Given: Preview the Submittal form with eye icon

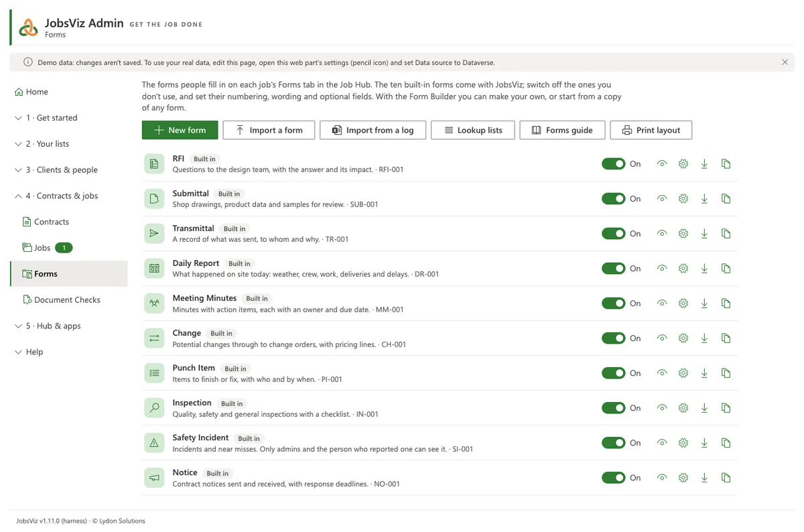Looking at the screenshot, I should coord(662,198).
